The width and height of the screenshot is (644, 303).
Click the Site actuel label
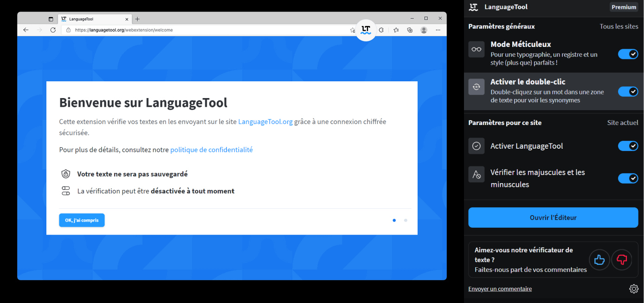pyautogui.click(x=623, y=123)
